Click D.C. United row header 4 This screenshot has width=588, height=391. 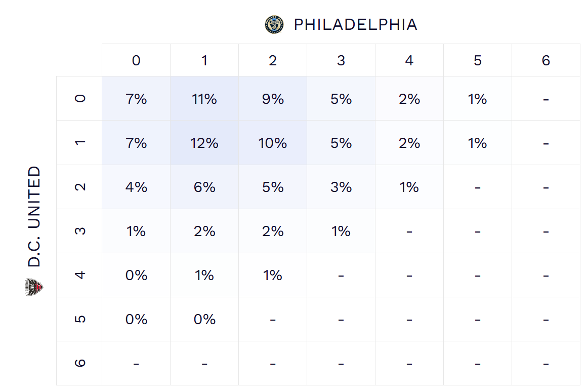(x=79, y=275)
